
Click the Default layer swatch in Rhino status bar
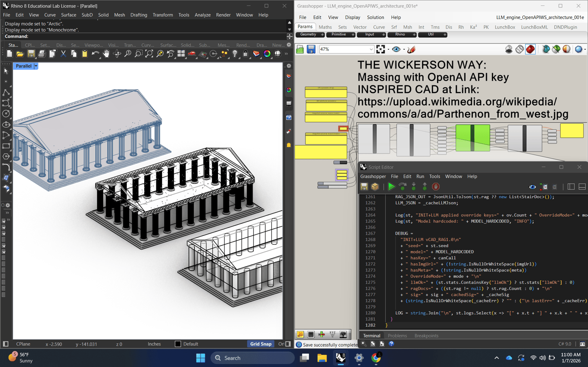pos(178,344)
